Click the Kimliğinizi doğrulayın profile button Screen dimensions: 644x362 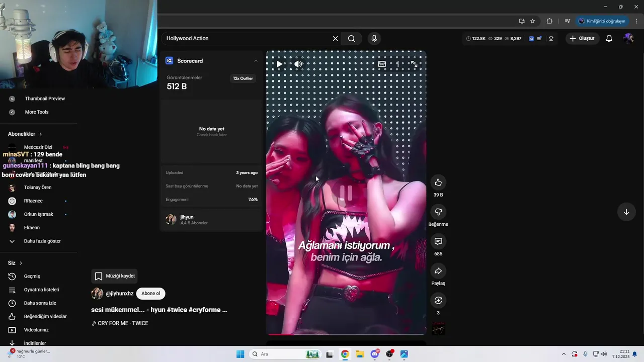coord(602,21)
